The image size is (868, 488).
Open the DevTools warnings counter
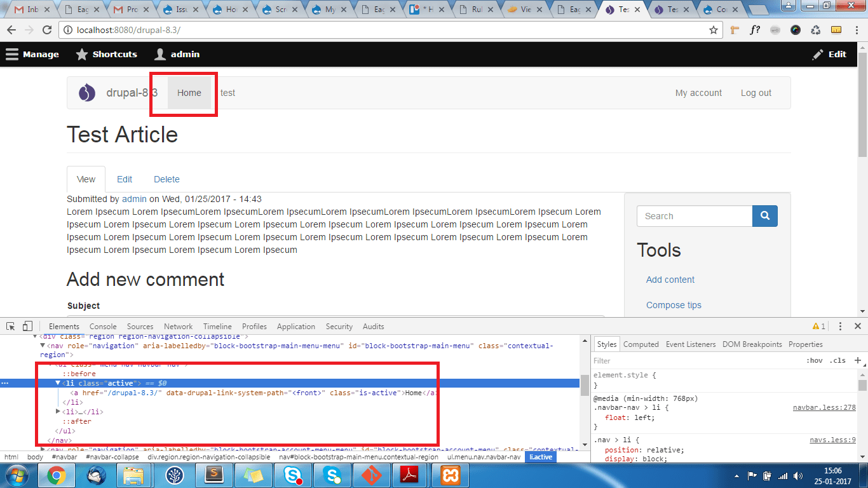click(x=819, y=326)
